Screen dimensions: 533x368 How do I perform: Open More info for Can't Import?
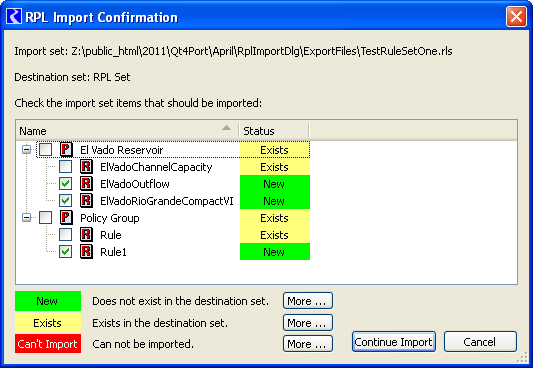(x=308, y=344)
